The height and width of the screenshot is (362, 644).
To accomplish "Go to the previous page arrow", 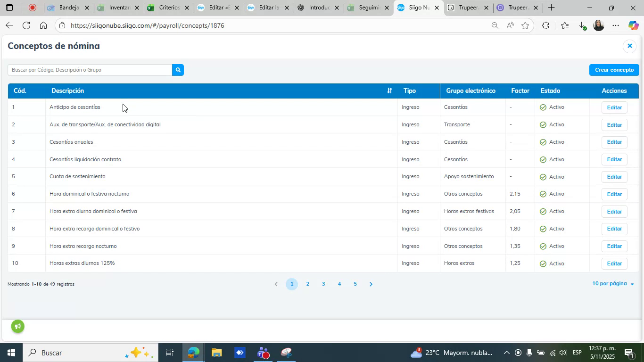I will (276, 284).
